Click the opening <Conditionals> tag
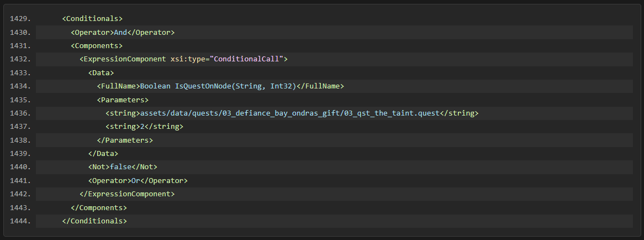Image resolution: width=644 pixels, height=240 pixels. (x=92, y=19)
